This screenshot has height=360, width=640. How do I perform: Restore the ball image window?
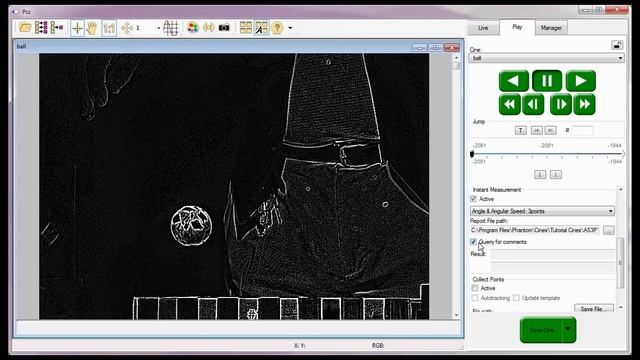click(x=436, y=48)
